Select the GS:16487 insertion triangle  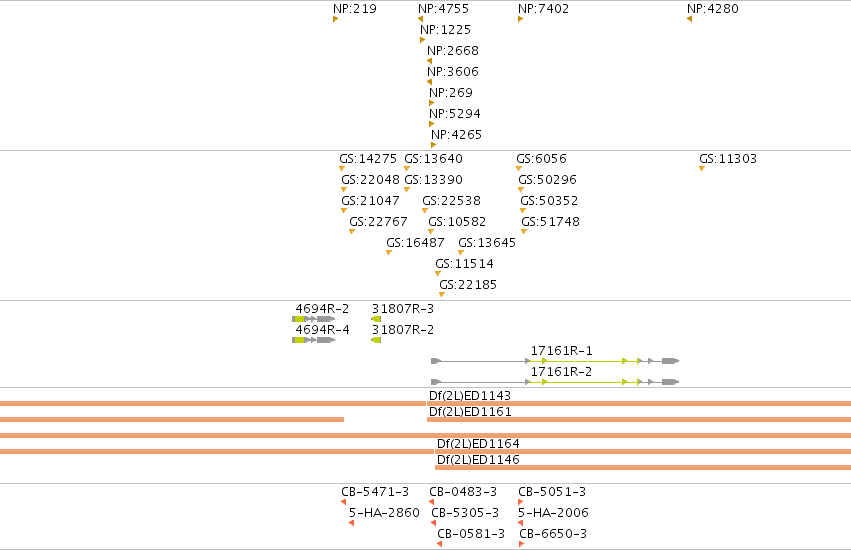click(x=389, y=252)
